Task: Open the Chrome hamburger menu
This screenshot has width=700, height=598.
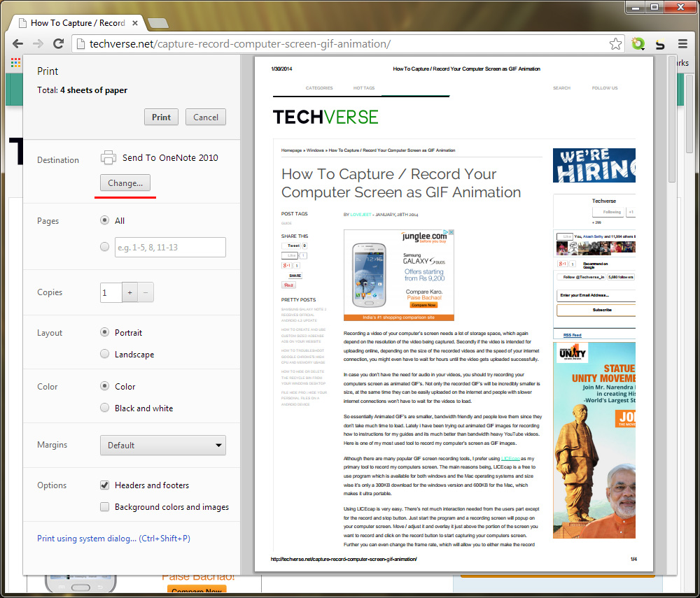Action: [x=682, y=43]
